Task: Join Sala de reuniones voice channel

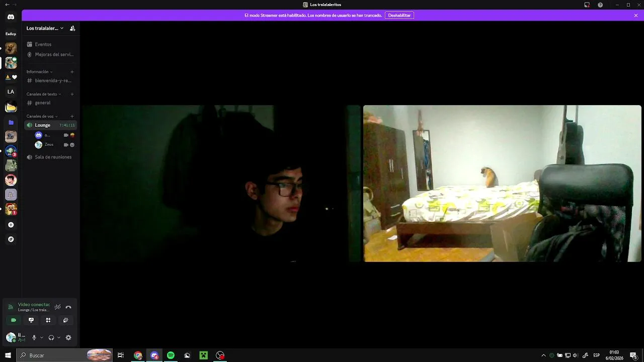Action: pyautogui.click(x=51, y=157)
